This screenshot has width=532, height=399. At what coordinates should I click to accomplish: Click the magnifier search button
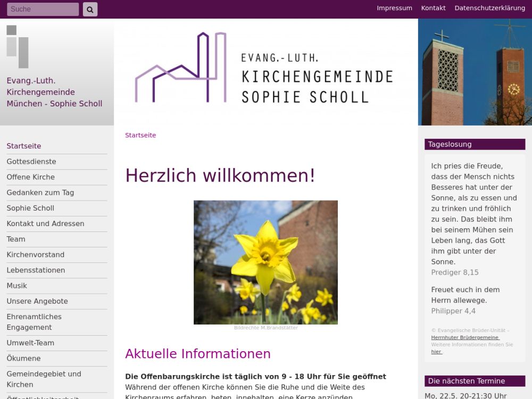(x=90, y=9)
